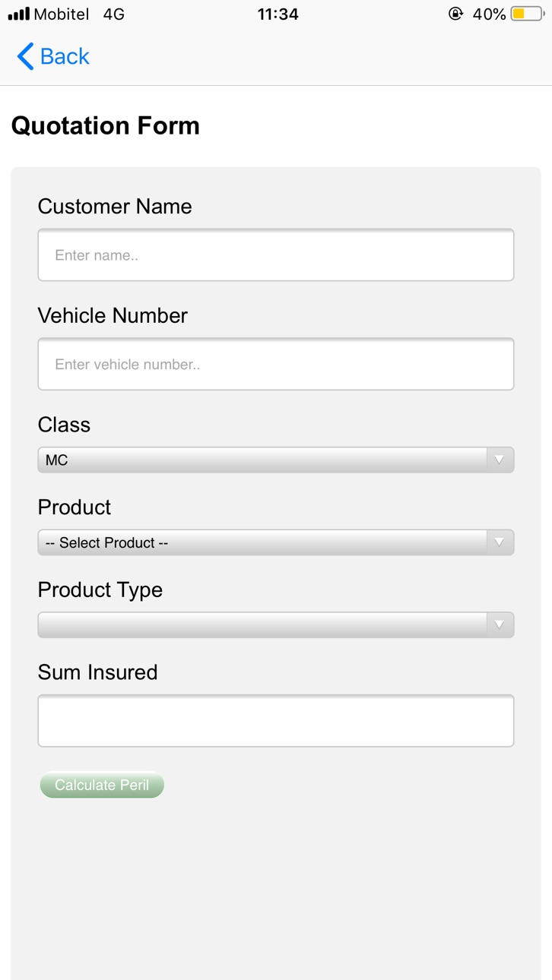Tap the signal strength bars icon
The width and height of the screenshot is (552, 980).
18,14
